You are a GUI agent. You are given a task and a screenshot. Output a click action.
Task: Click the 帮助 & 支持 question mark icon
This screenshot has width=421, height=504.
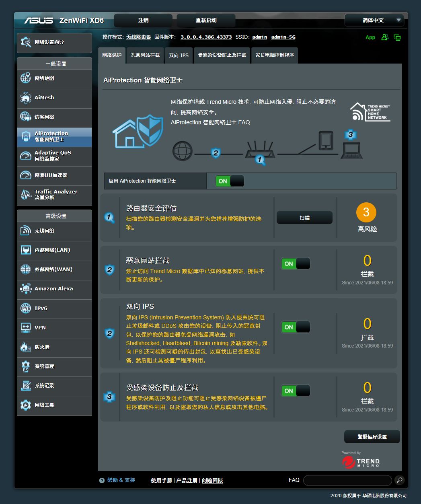point(102,480)
